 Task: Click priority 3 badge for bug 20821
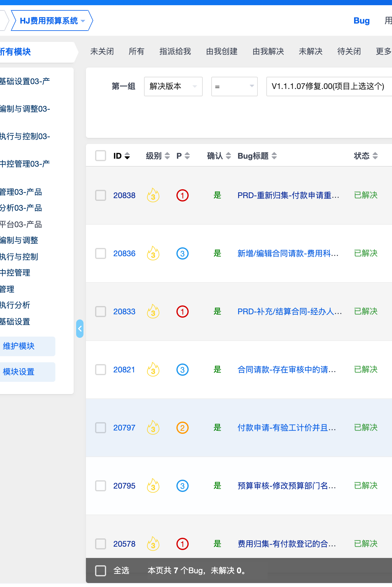pyautogui.click(x=183, y=370)
